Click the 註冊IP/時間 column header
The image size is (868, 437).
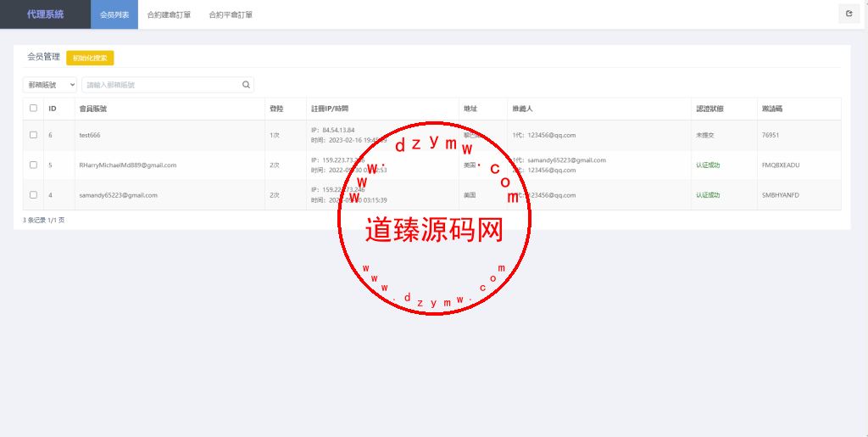[x=330, y=109]
